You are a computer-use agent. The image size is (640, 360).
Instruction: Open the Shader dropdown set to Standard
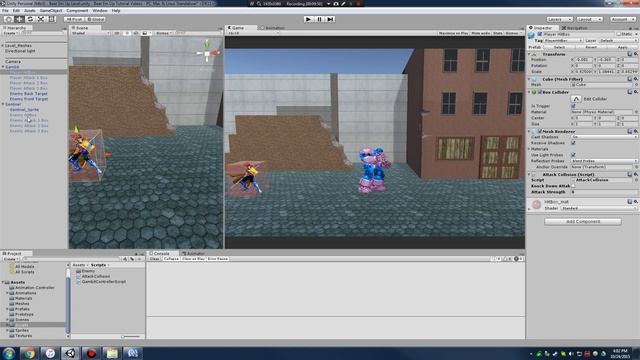coord(599,208)
